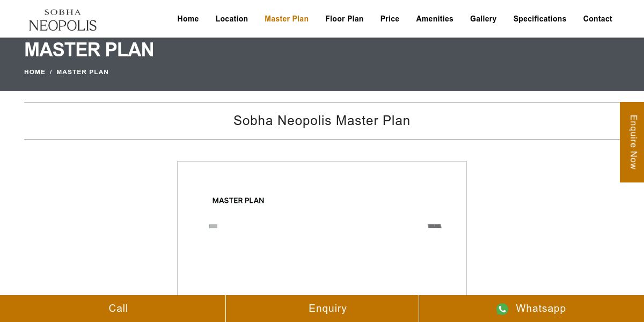644x322 pixels.
Task: Open the master plan image preview
Action: (322, 228)
